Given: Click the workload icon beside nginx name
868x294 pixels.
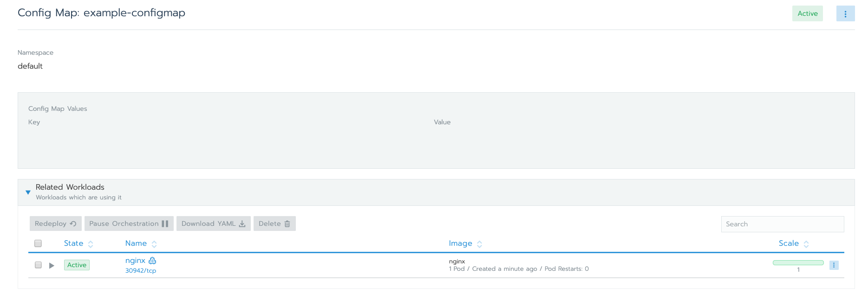Looking at the screenshot, I should [x=152, y=261].
